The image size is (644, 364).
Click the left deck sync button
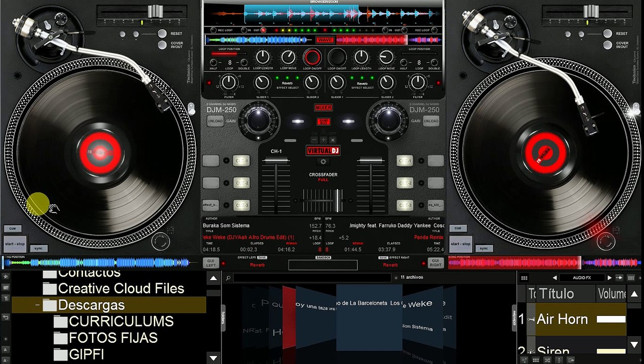[x=38, y=248]
